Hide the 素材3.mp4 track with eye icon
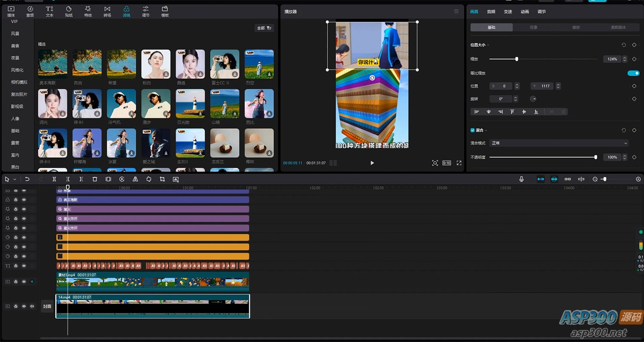 click(24, 282)
